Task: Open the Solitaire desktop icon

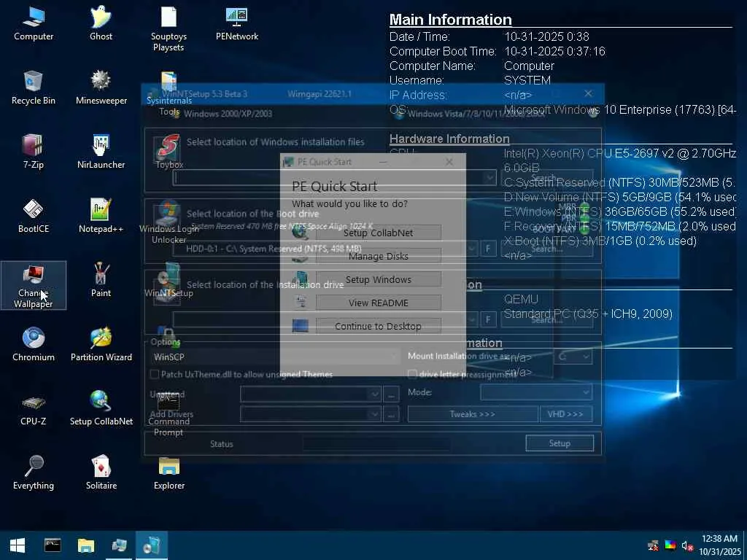Action: click(x=101, y=473)
